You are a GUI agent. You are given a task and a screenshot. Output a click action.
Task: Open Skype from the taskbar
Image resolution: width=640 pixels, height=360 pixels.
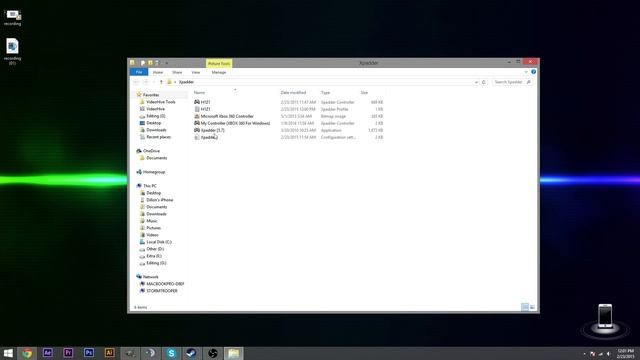coord(171,353)
